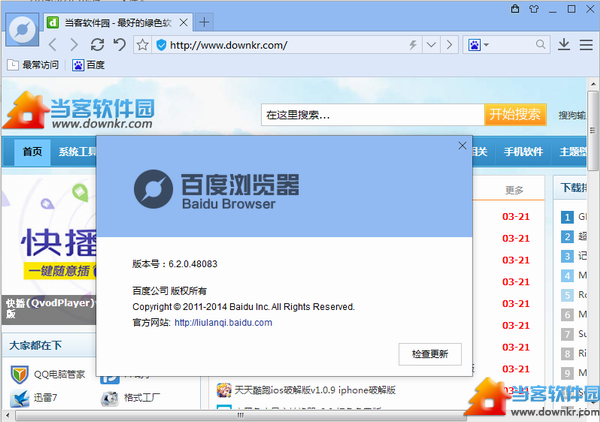Click the 大家都在下 section heading
The height and width of the screenshot is (422, 600).
pyautogui.click(x=35, y=346)
